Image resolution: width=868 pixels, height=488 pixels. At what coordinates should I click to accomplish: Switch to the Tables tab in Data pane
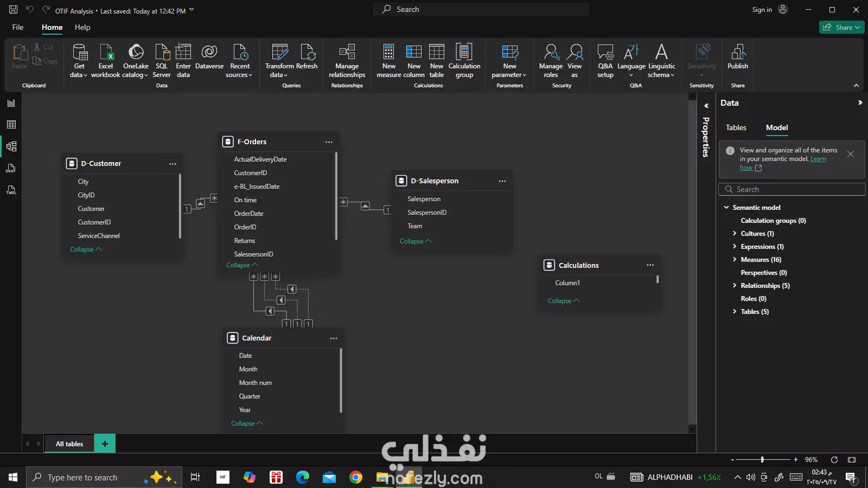pyautogui.click(x=736, y=127)
